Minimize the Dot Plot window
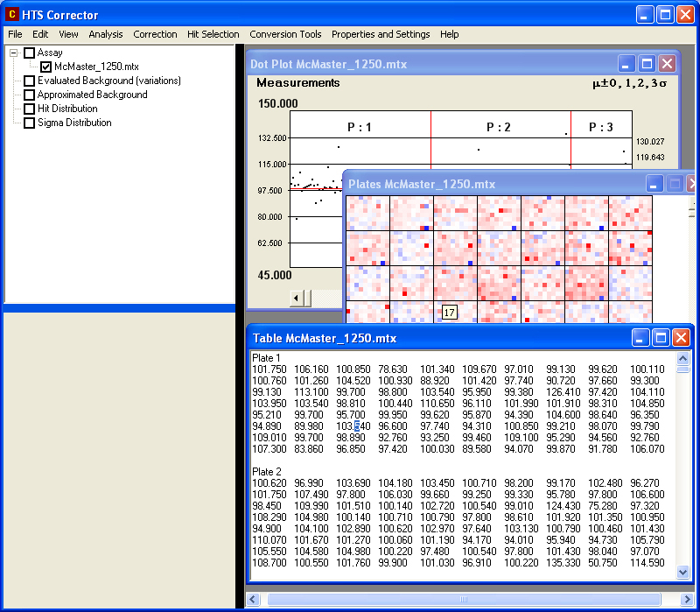This screenshot has width=700, height=612. tap(626, 64)
